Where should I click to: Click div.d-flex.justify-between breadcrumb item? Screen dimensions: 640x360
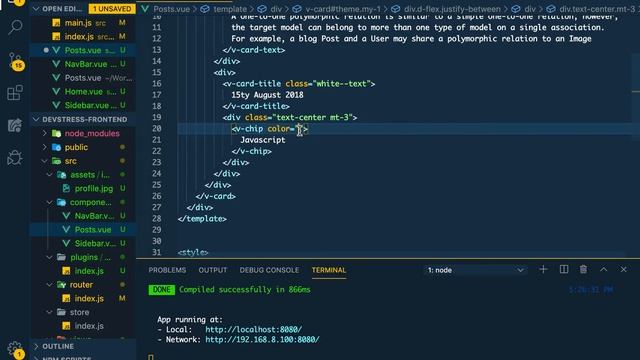click(451, 9)
